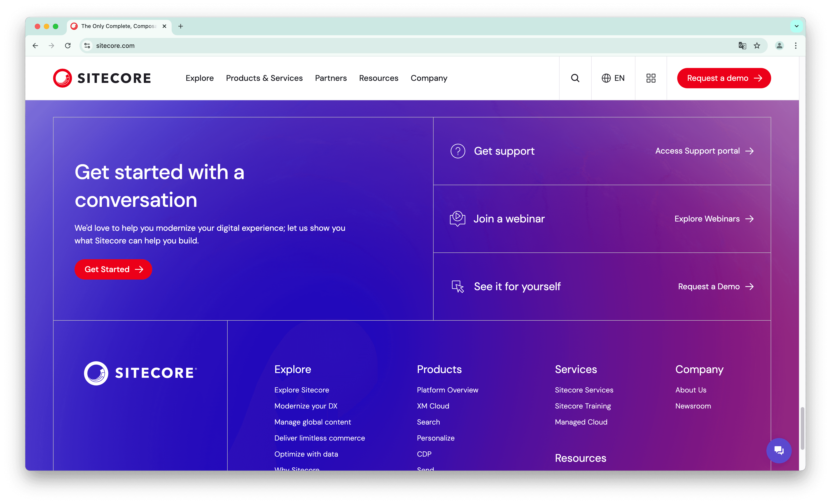Click the 'Get started with a conversation' heading

(159, 186)
